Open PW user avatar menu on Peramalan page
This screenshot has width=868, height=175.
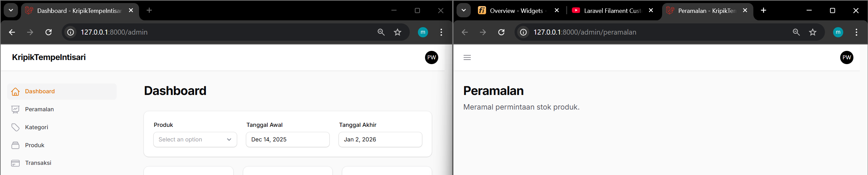[847, 57]
